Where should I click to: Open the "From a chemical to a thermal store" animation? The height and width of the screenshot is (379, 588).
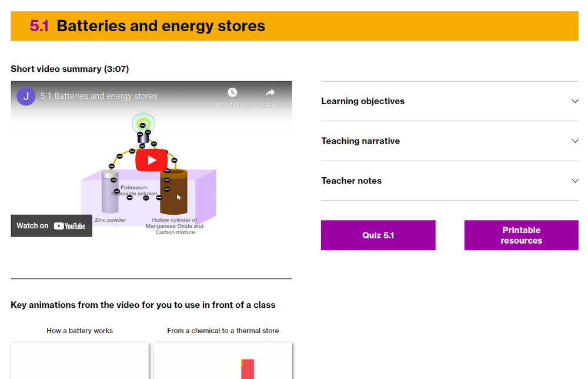point(223,360)
